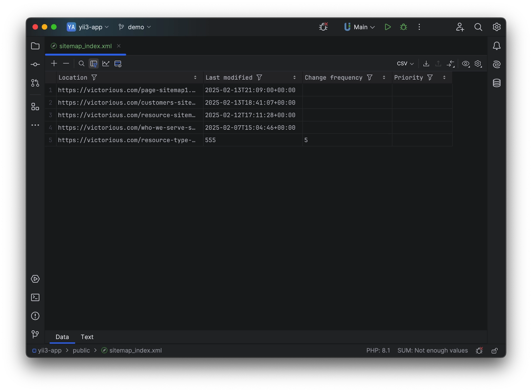Open the demo branch dropdown
The image size is (532, 392).
tap(134, 27)
